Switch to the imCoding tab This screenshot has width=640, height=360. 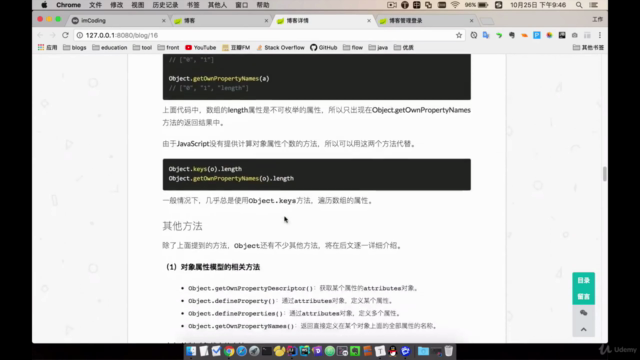pyautogui.click(x=118, y=20)
